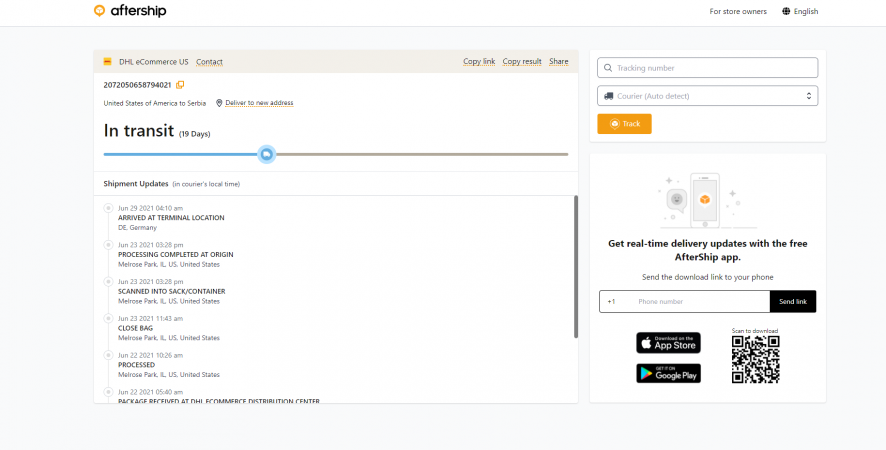Click ARRIVED AT TERMINAL LOCATION text
The height and width of the screenshot is (450, 886).
pos(171,218)
